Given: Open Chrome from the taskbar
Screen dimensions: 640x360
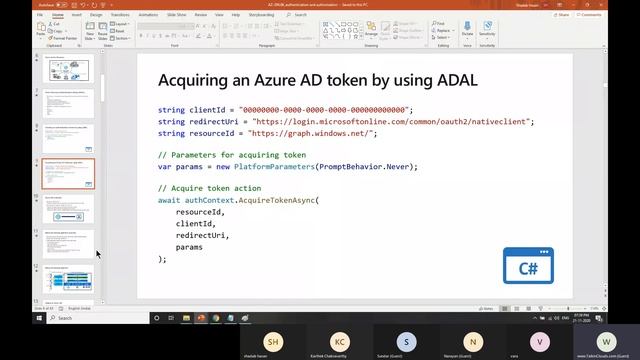Looking at the screenshot, I should pos(216,318).
